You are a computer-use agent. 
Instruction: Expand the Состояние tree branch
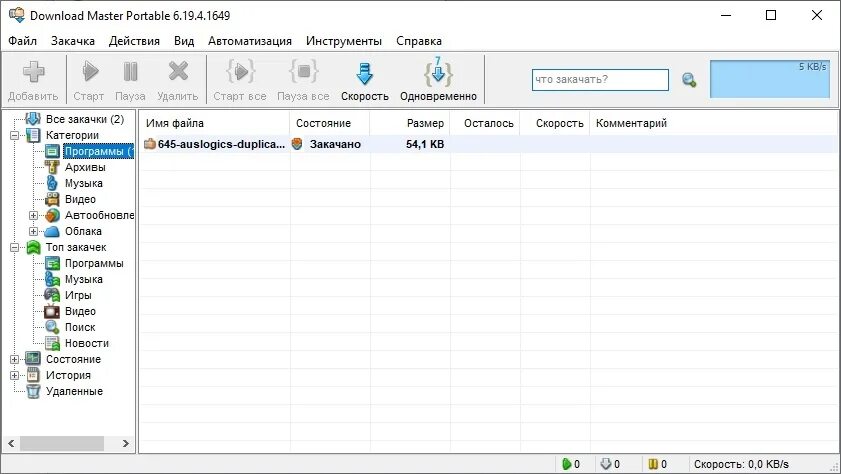(14, 359)
